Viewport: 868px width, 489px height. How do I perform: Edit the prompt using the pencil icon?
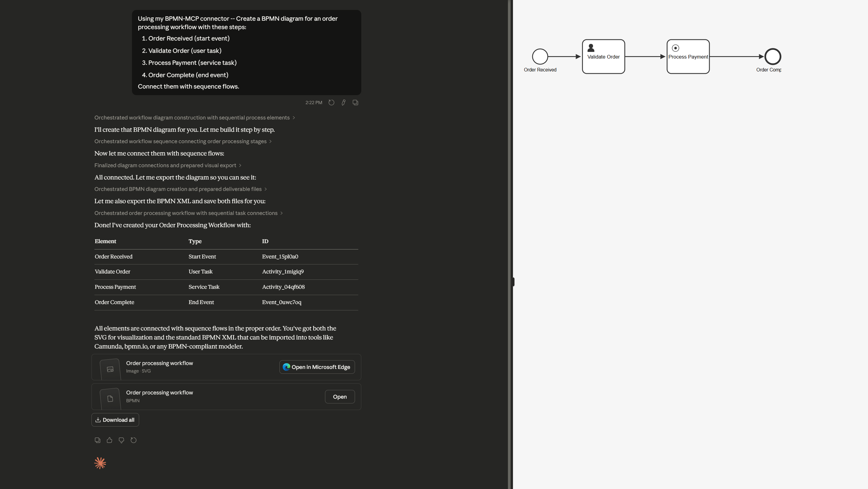click(343, 102)
